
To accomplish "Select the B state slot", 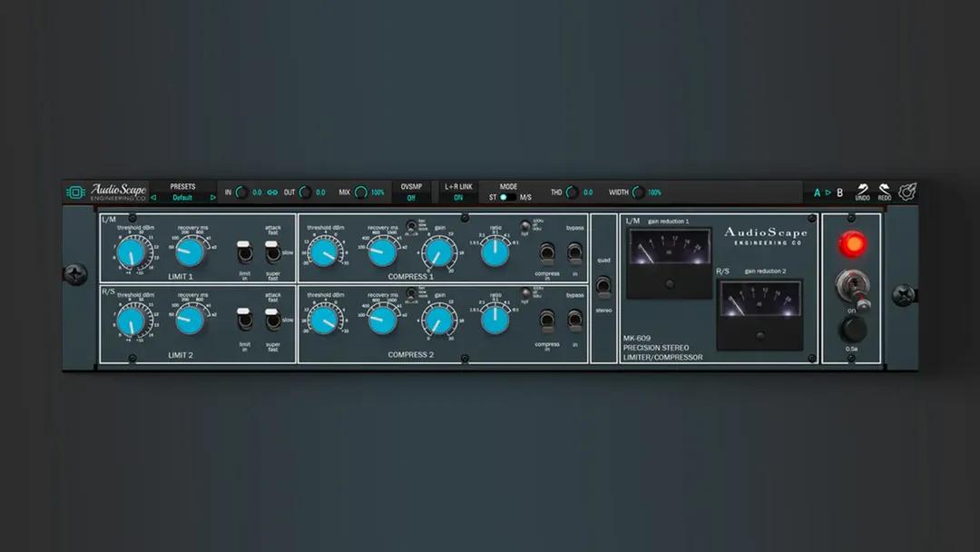I will pyautogui.click(x=839, y=192).
